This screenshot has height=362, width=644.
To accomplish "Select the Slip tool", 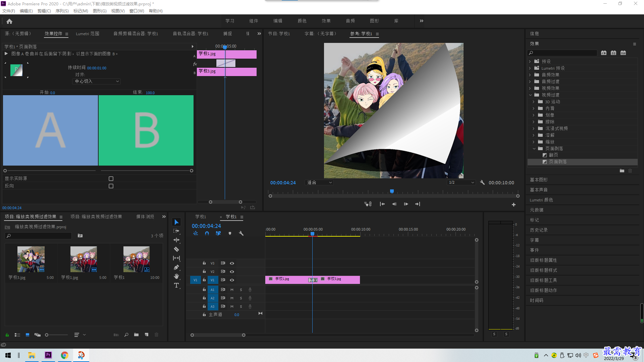I will 176,258.
